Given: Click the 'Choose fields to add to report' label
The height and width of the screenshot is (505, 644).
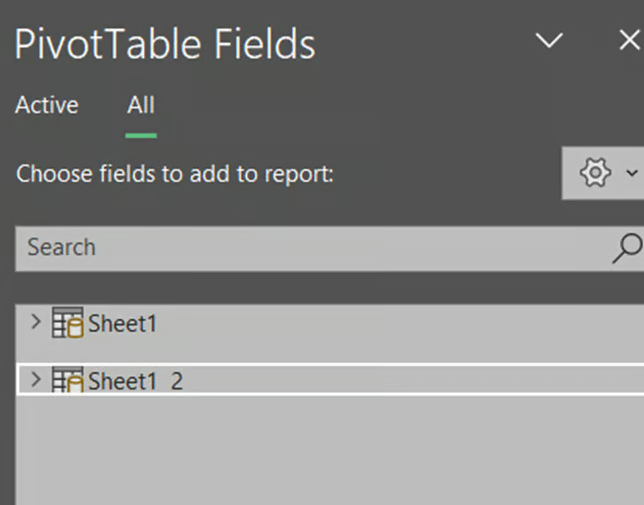Looking at the screenshot, I should pyautogui.click(x=175, y=174).
